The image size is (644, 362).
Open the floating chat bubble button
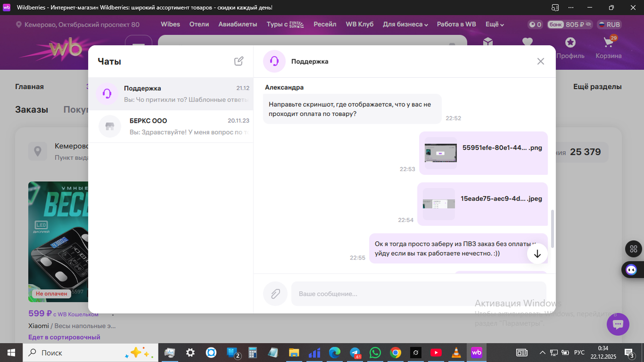pyautogui.click(x=618, y=324)
